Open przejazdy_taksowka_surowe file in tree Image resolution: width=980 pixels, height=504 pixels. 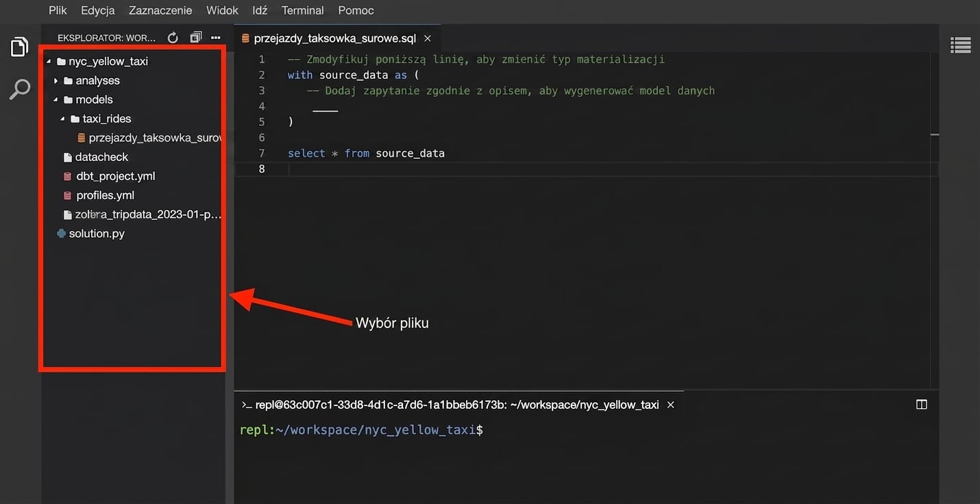click(154, 138)
